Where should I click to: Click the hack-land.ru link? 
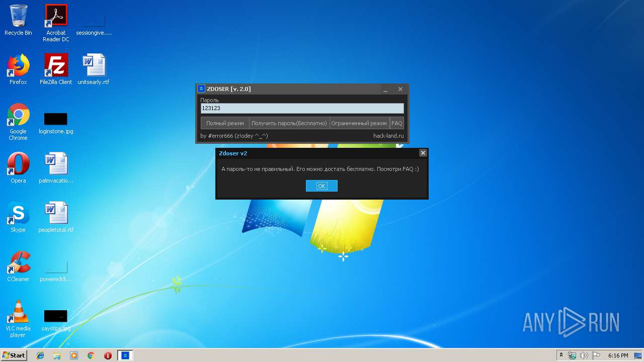[388, 136]
